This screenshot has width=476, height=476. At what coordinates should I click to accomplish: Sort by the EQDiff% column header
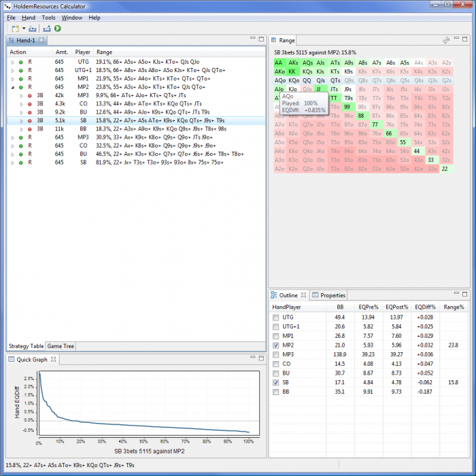425,307
